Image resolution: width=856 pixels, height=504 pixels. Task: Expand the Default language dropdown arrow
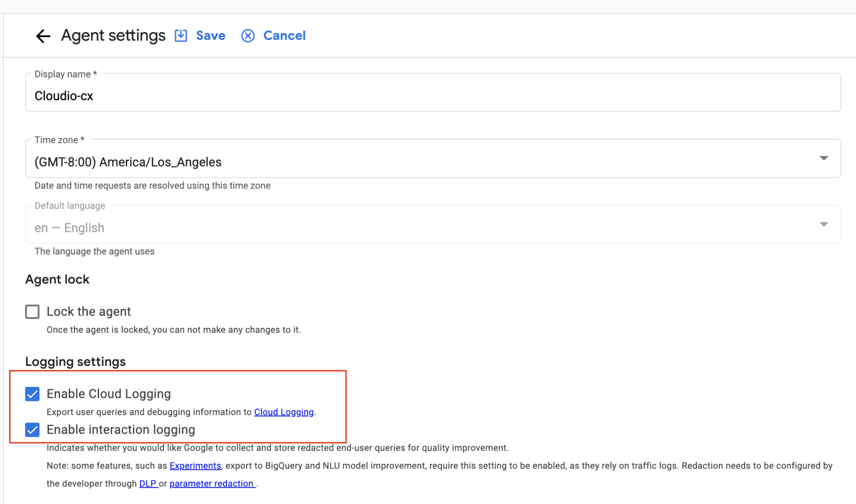(x=824, y=224)
